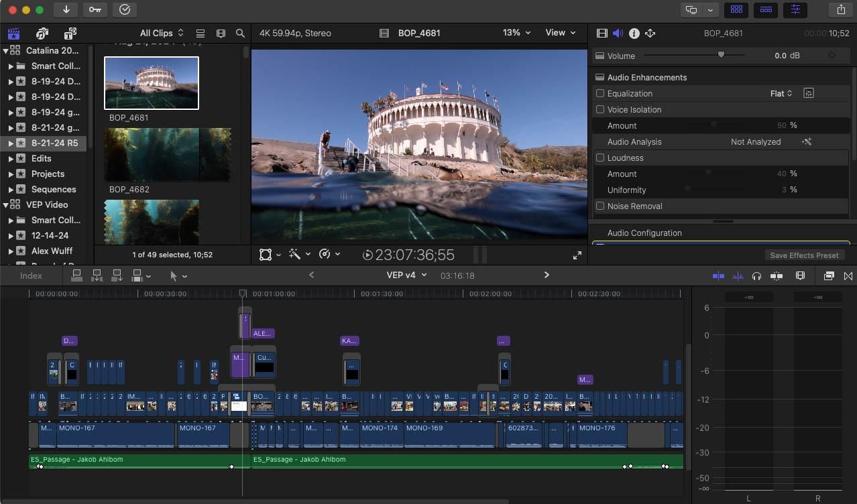Image resolution: width=857 pixels, height=504 pixels.
Task: Toggle solo headphones icon in timeline
Action: coord(756,275)
